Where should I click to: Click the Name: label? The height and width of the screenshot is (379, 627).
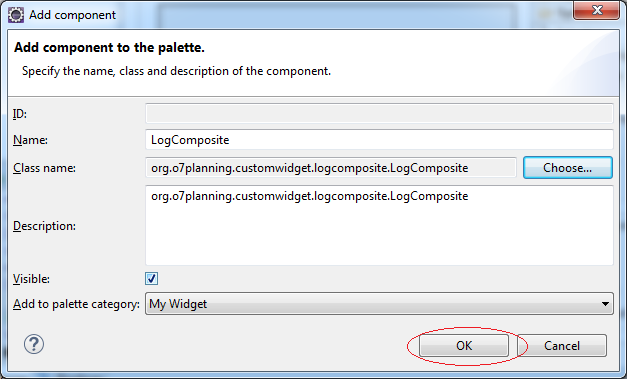30,140
